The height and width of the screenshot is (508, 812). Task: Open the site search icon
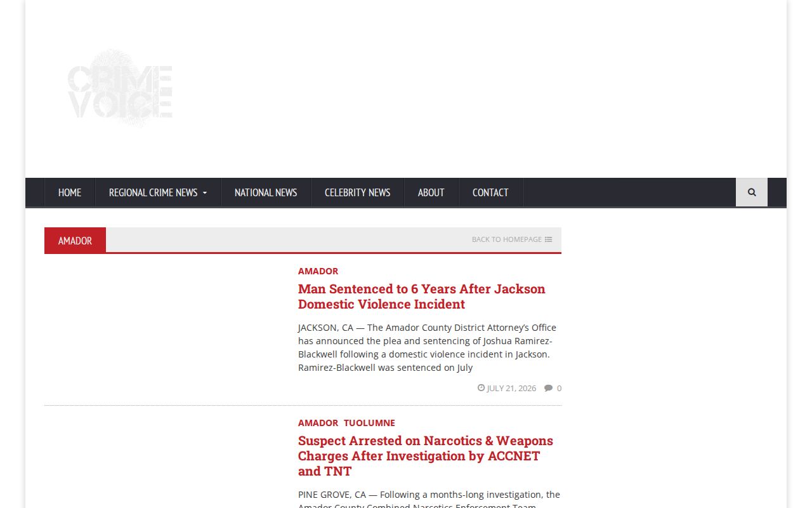(752, 192)
